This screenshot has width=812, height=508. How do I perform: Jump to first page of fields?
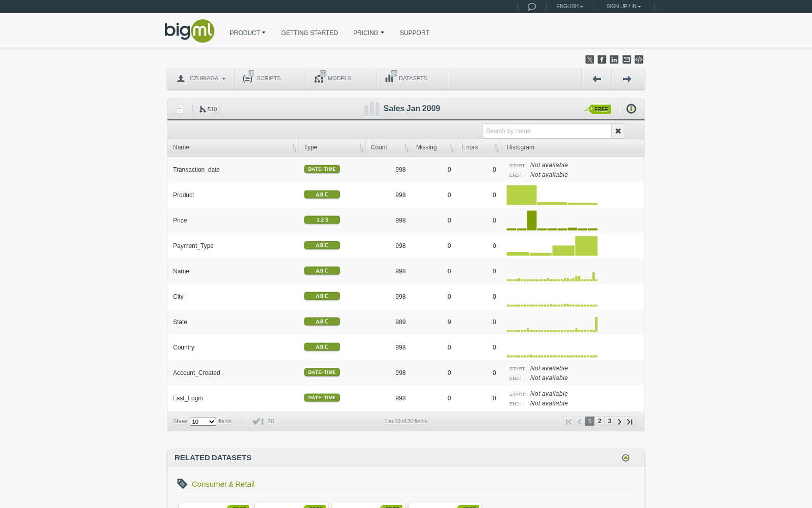[569, 421]
